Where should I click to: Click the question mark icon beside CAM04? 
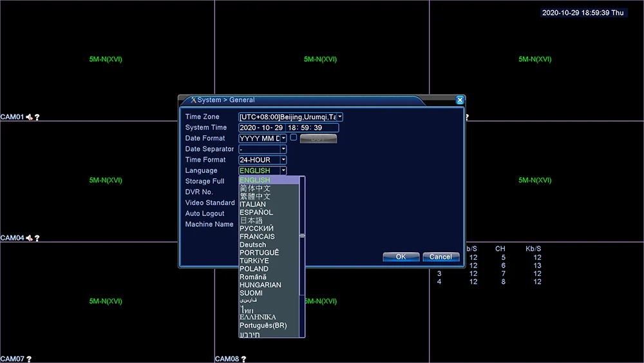point(37,238)
